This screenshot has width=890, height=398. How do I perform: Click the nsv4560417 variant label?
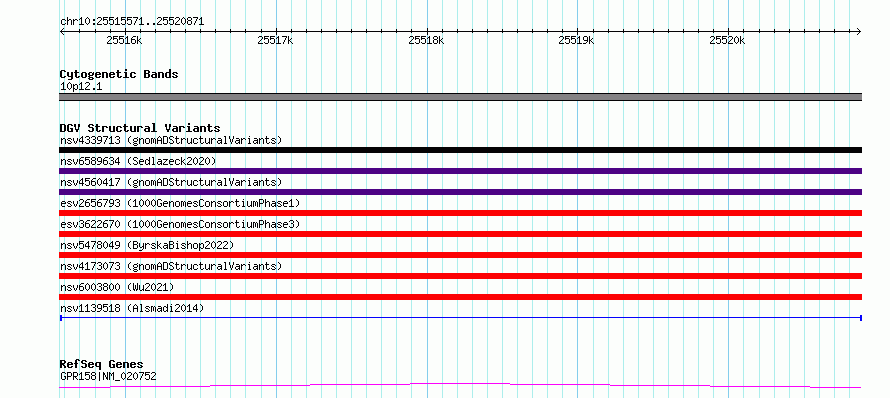[171, 182]
